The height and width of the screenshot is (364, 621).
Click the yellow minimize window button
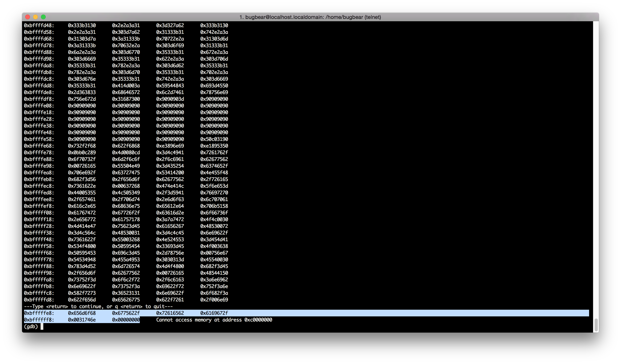pyautogui.click(x=35, y=17)
